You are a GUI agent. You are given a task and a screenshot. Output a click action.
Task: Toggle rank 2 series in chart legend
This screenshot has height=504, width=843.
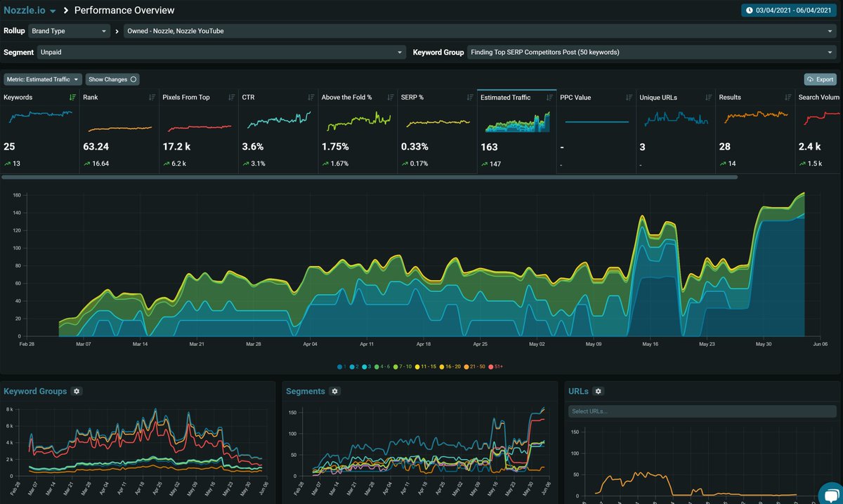[355, 366]
